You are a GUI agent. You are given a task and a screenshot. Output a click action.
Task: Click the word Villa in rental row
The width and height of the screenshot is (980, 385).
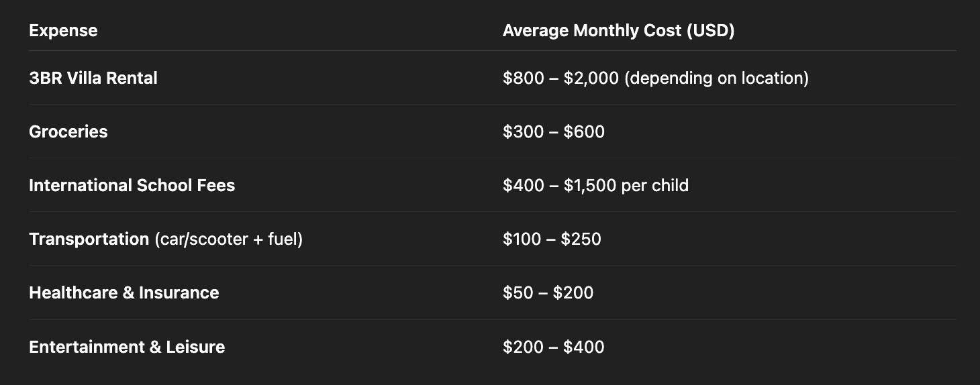(x=85, y=78)
